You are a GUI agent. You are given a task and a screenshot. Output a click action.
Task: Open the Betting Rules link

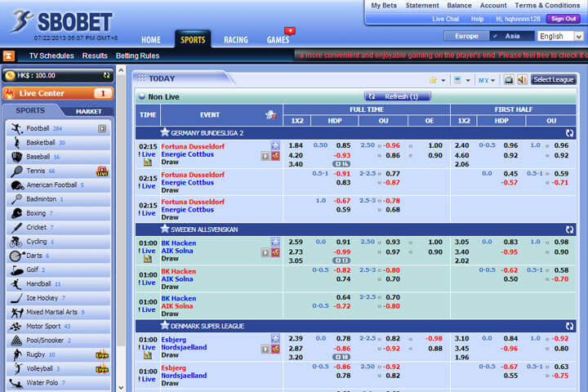[x=137, y=56]
